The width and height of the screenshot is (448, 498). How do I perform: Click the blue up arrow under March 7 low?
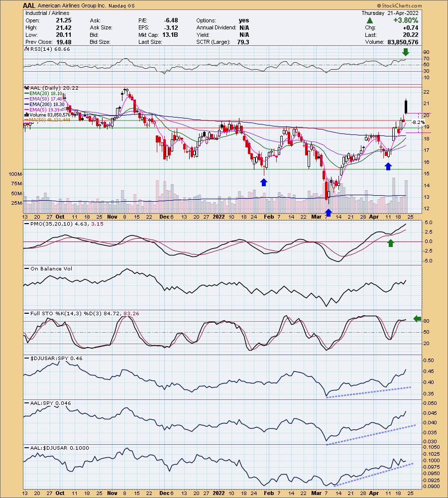(x=329, y=213)
